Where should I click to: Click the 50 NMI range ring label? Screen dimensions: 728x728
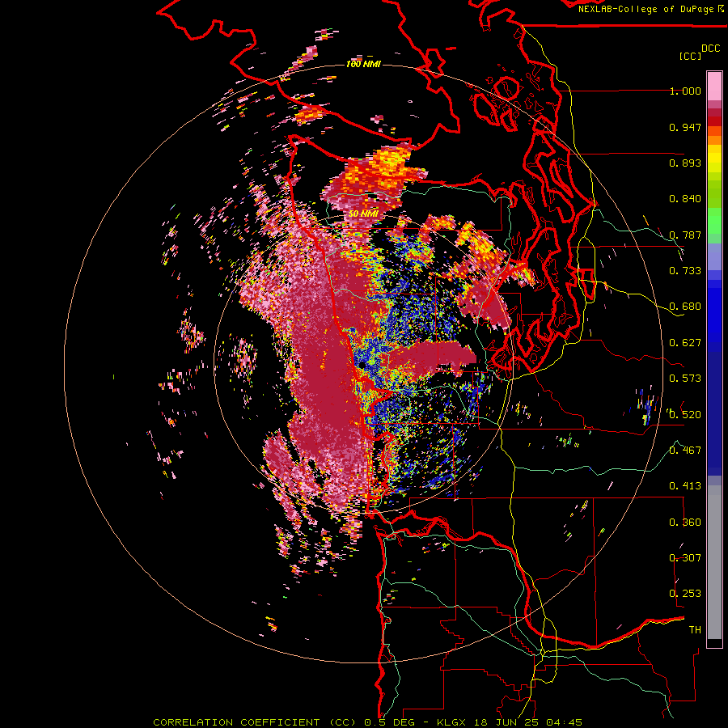363,214
